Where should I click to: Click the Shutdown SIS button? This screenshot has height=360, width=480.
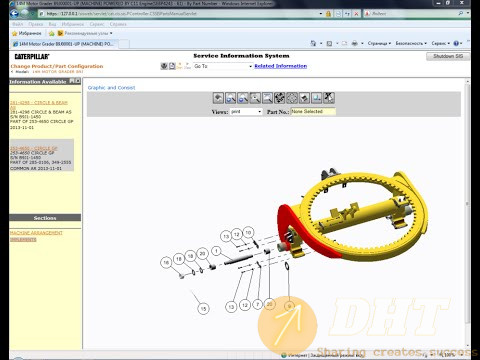coord(448,56)
